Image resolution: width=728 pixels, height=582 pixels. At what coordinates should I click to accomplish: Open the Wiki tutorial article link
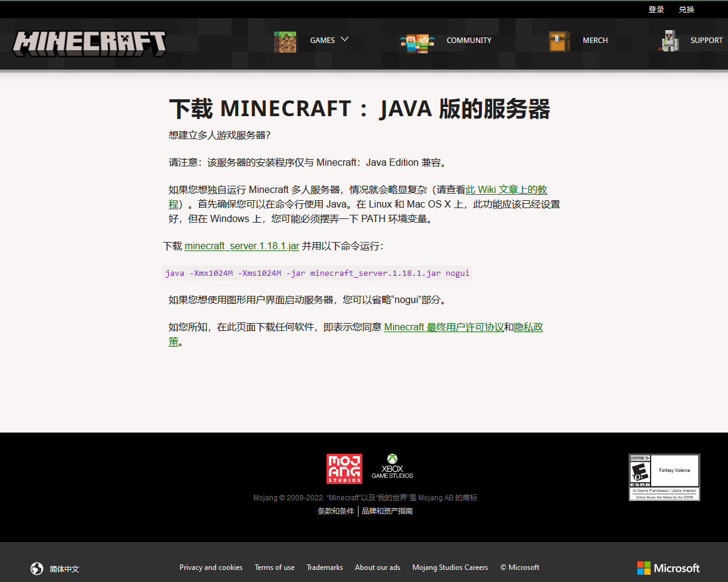(507, 190)
